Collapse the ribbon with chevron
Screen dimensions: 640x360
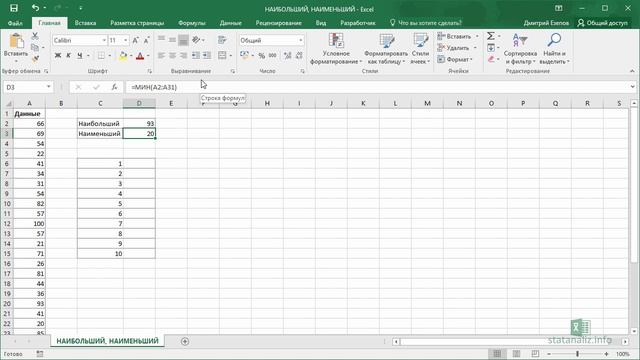pos(632,71)
